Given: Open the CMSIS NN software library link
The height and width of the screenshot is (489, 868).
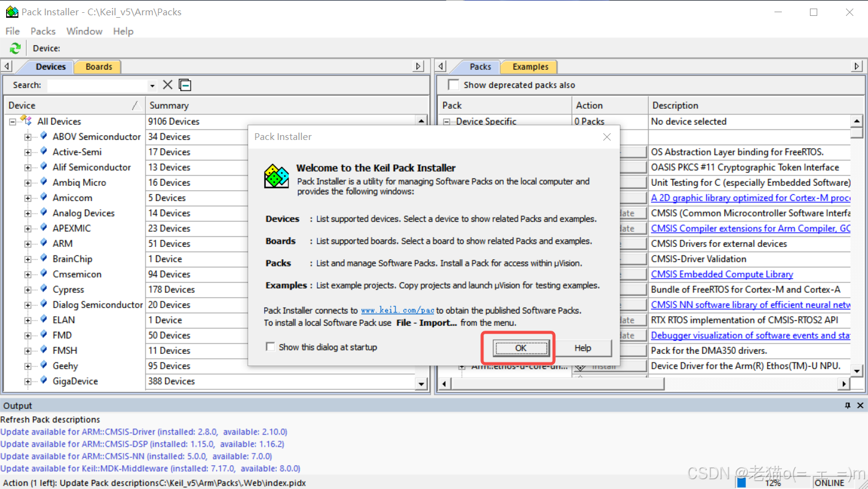Looking at the screenshot, I should point(751,305).
